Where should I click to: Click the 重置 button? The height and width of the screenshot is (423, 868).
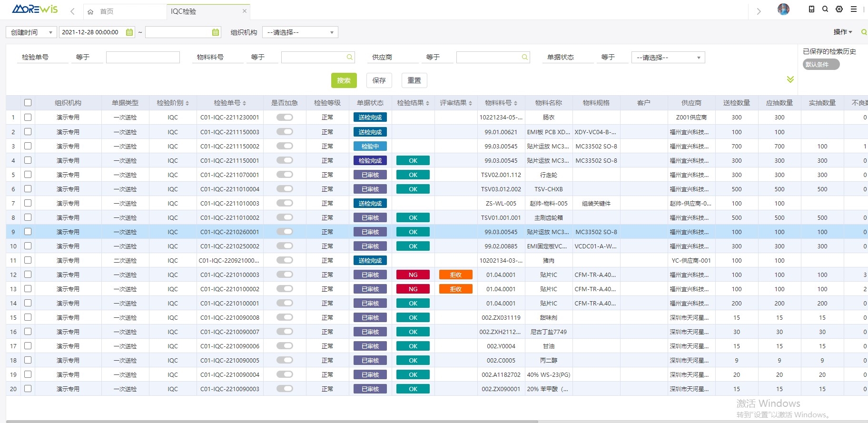tap(414, 80)
